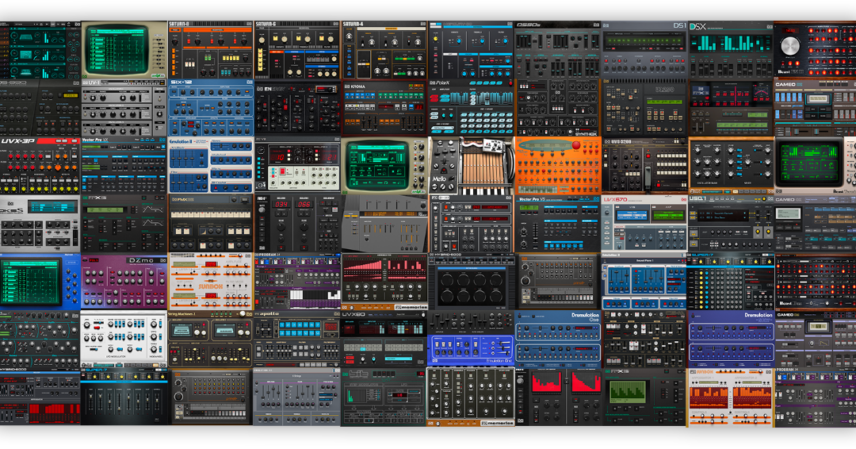The width and height of the screenshot is (856, 449).
Task: Open the USQ-1 synth thumbnail
Action: click(x=731, y=224)
